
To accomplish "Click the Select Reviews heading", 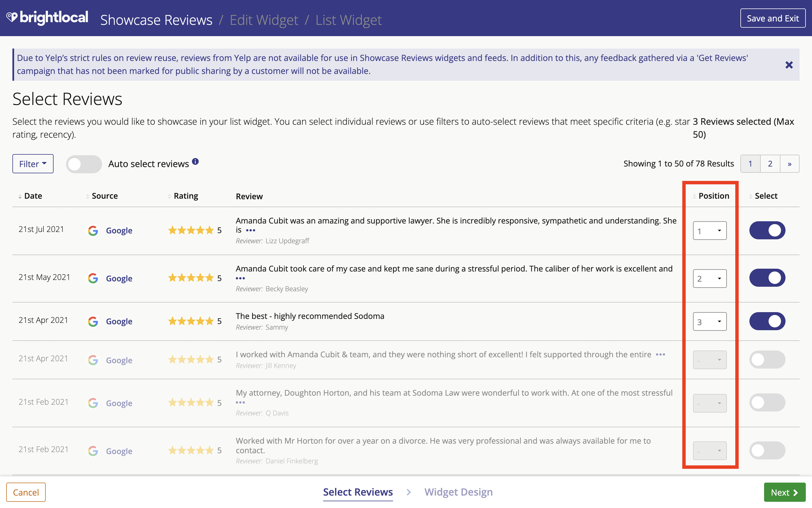I will point(67,99).
